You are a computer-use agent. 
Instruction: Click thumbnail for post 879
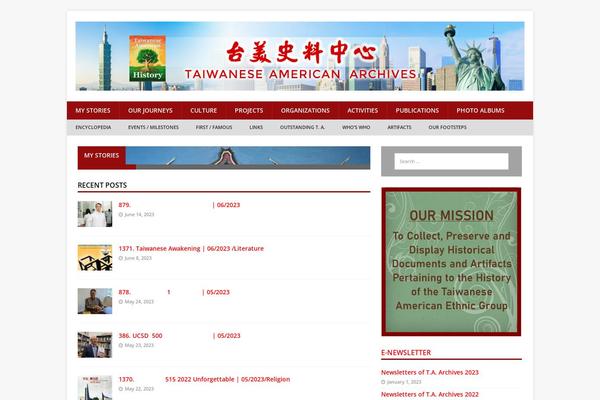click(x=95, y=214)
